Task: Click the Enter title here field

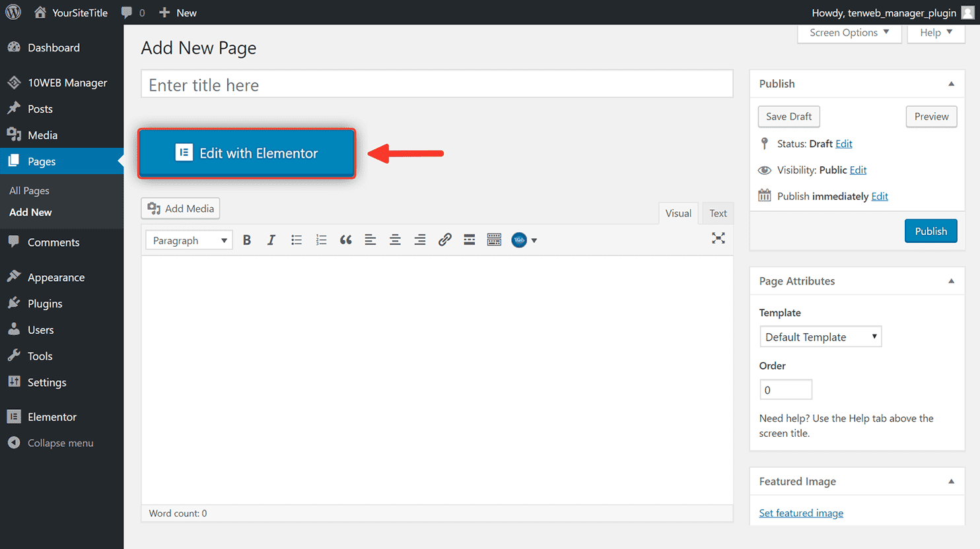Action: tap(437, 84)
